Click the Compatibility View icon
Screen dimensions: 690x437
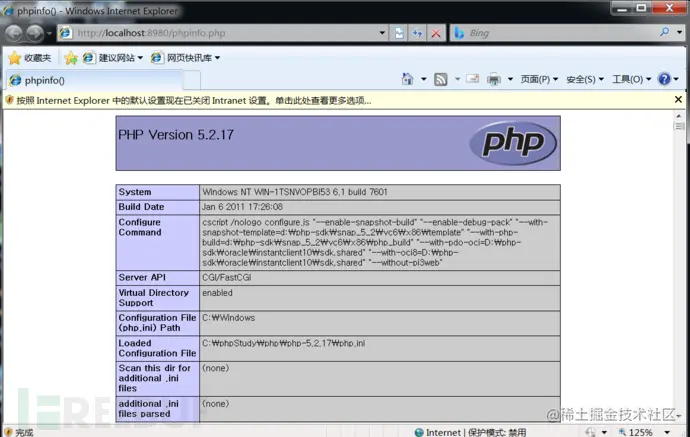coord(399,33)
